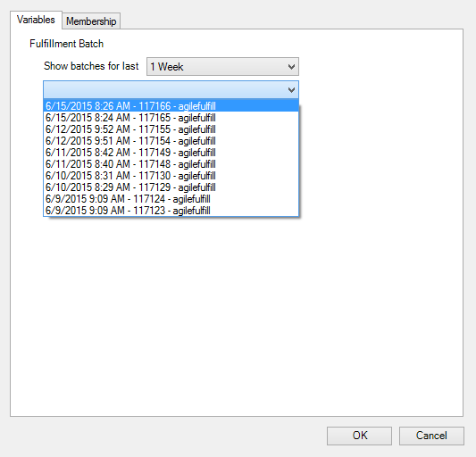Viewport: 476px width, 457px height.
Task: Click the 'Fulfillment Batch' section label
Action: [66, 44]
